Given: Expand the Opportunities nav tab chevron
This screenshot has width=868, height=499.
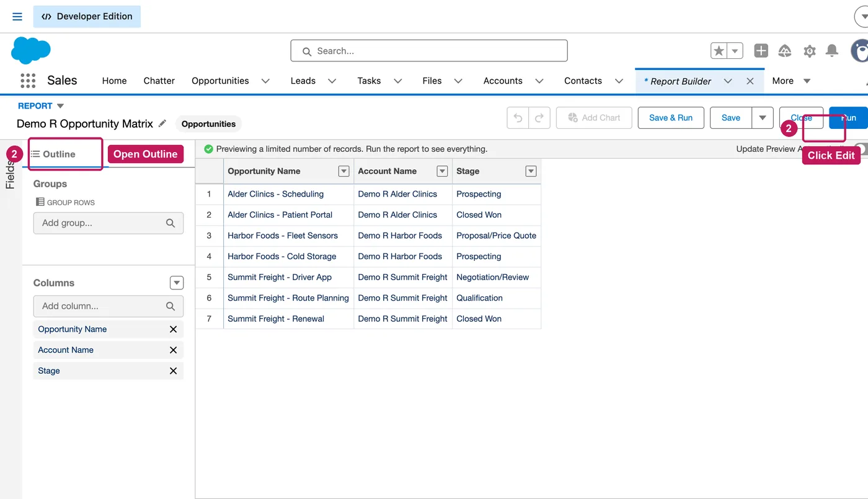Looking at the screenshot, I should click(x=265, y=81).
